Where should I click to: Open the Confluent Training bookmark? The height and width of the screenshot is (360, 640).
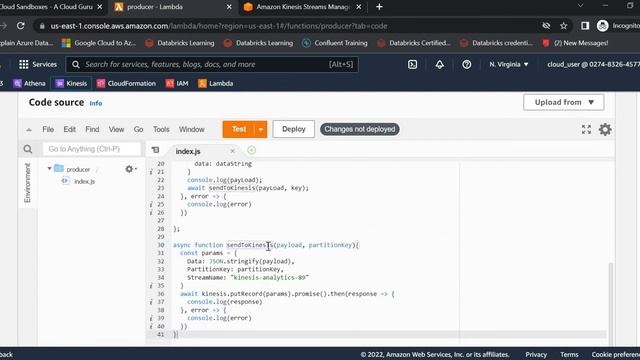(x=335, y=43)
